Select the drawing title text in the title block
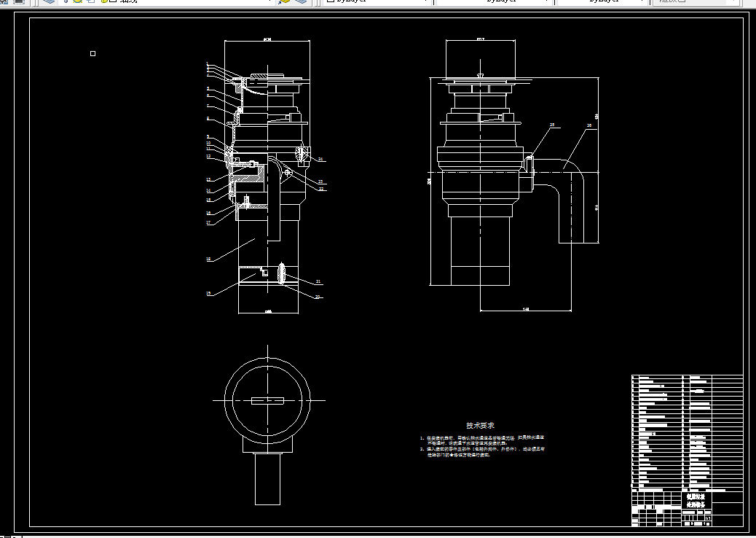Viewport: 756px width, 538px height. (696, 500)
